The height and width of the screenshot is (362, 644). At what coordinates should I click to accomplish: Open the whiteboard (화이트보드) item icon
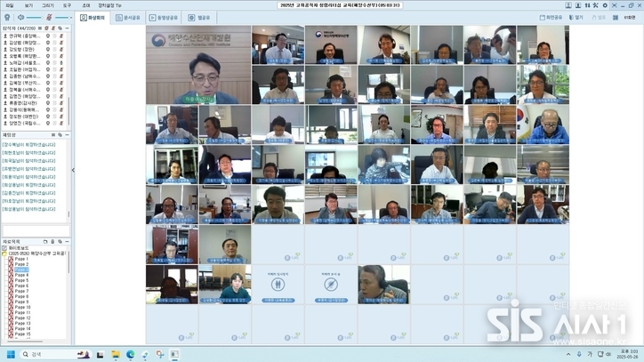(x=4, y=248)
